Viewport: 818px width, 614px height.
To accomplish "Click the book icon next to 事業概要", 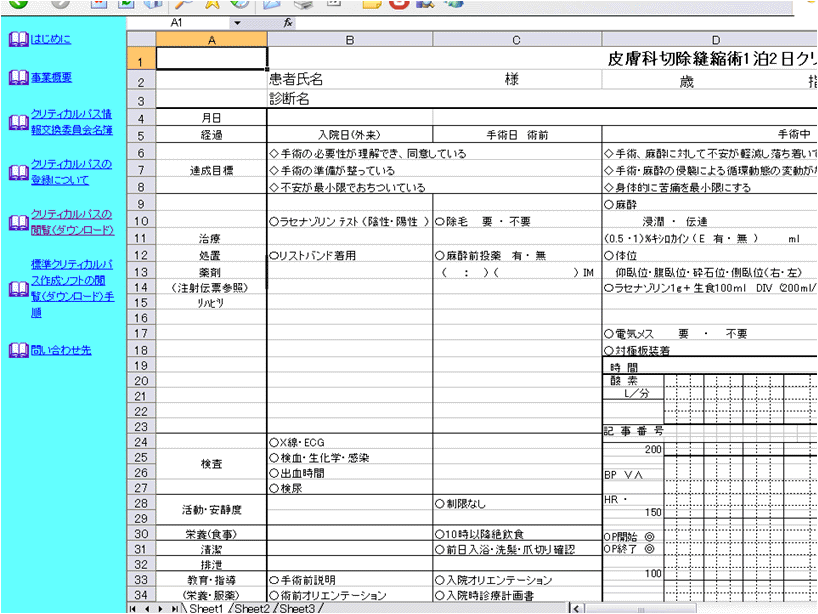I will point(17,78).
